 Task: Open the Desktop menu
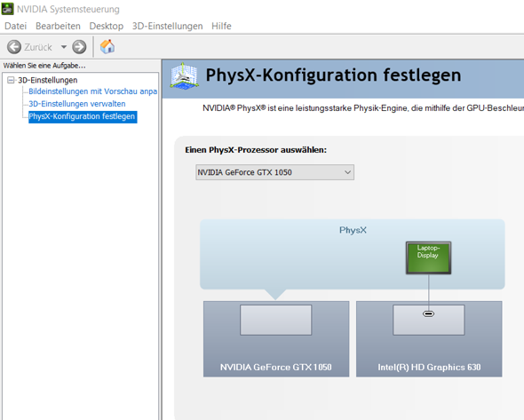point(107,26)
